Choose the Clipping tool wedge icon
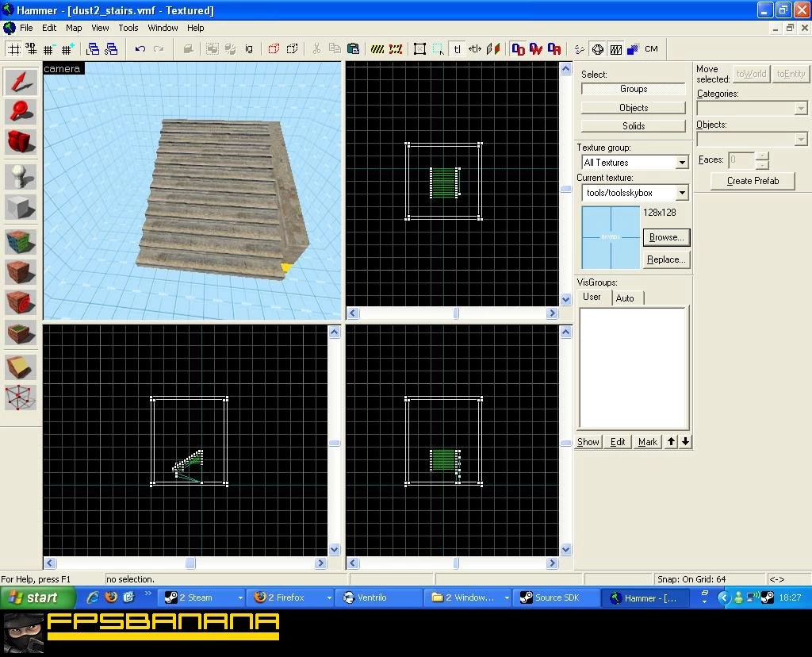 coord(21,367)
